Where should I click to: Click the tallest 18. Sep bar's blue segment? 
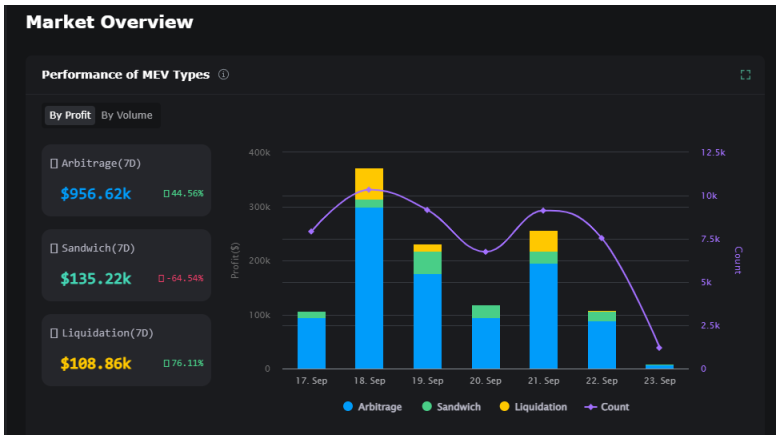point(369,288)
